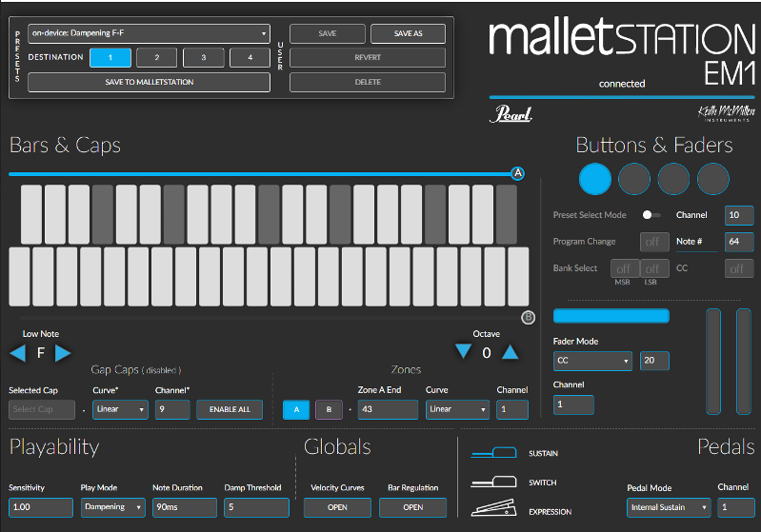Click the SUSTAIN pedal label
The image size is (761, 532).
point(543,453)
